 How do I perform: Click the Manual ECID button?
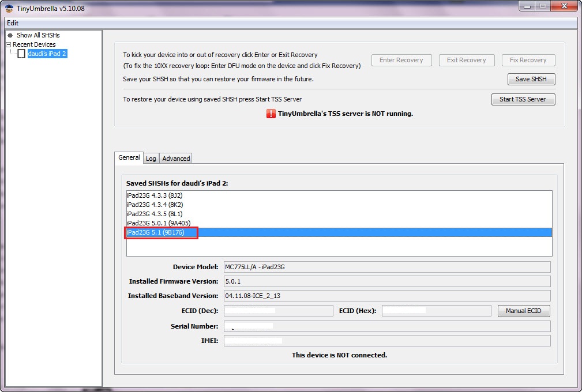click(524, 311)
